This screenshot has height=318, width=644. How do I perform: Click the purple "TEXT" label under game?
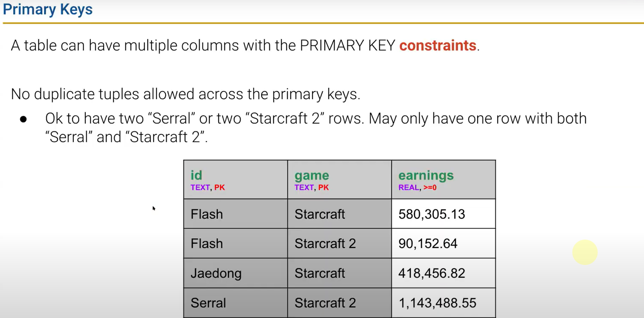pos(304,187)
